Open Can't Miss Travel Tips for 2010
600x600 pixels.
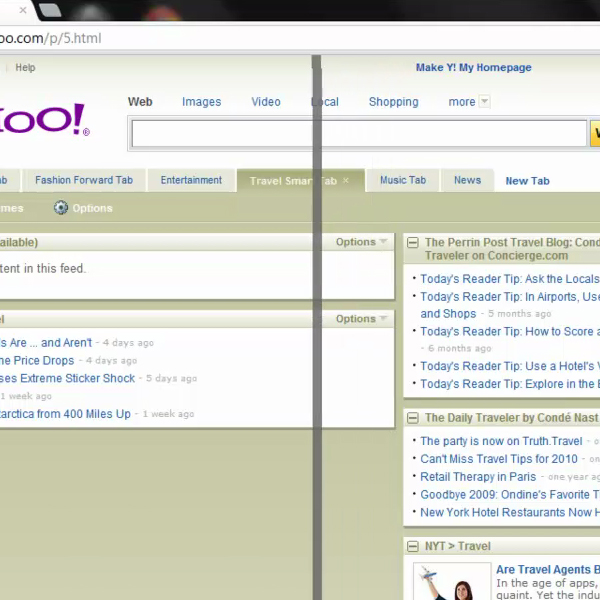499,459
